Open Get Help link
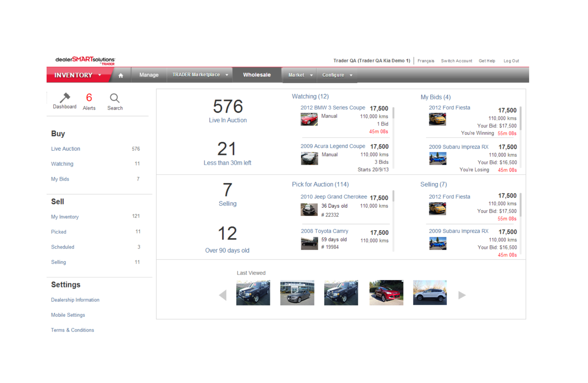Screen dimensions: 588x383 tap(487, 61)
